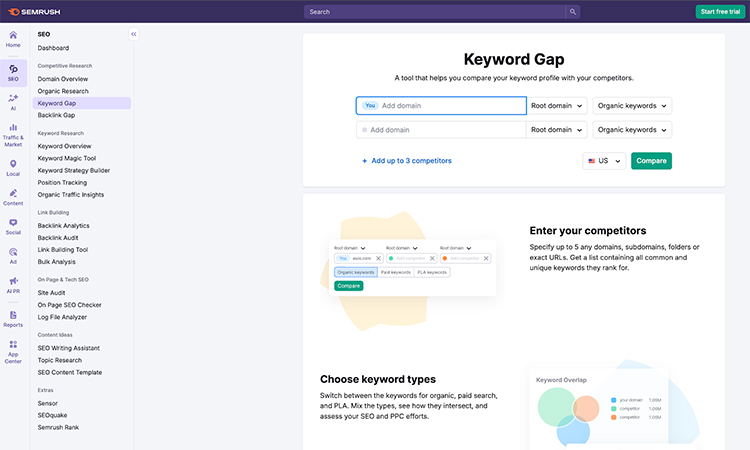Open Backlink Audit
Screen dimensions: 750x450
click(58, 238)
